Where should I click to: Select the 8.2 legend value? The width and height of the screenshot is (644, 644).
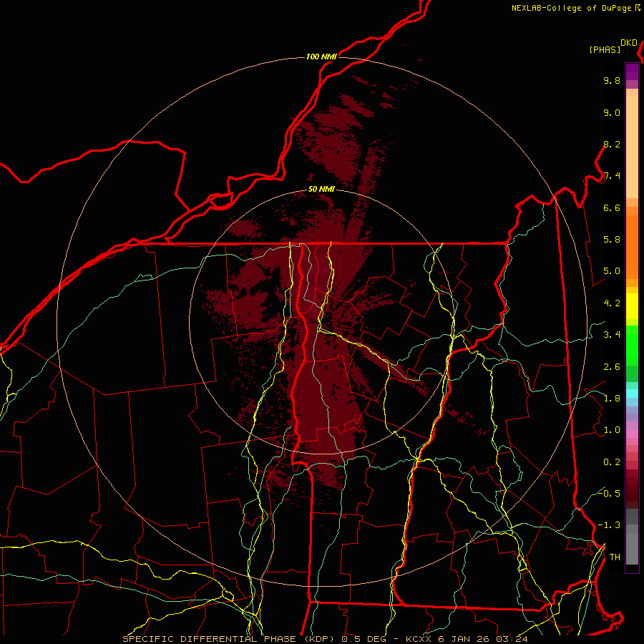click(x=612, y=144)
